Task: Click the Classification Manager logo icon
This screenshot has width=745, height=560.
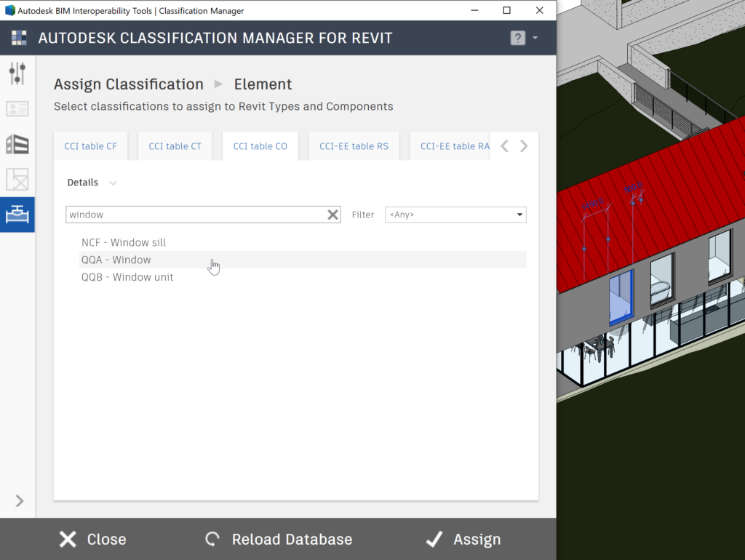Action: (x=19, y=38)
